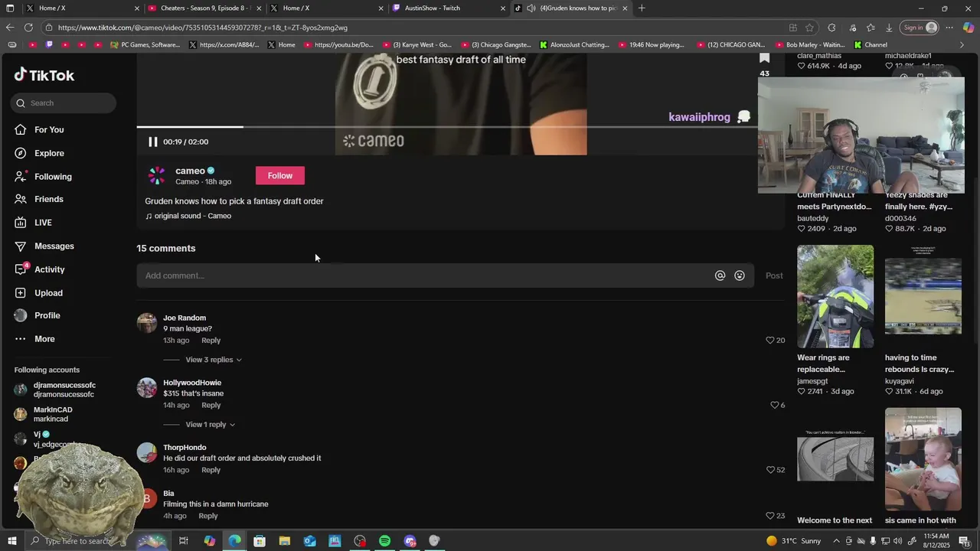Open the having to time rebounds video thumbnail

[x=923, y=296]
